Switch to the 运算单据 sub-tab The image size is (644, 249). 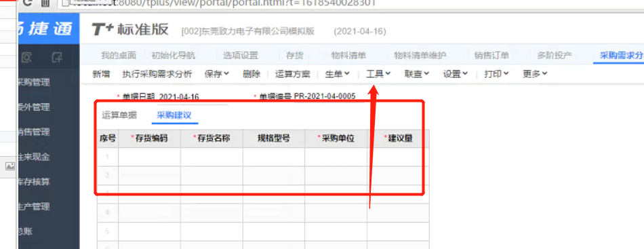tap(119, 115)
